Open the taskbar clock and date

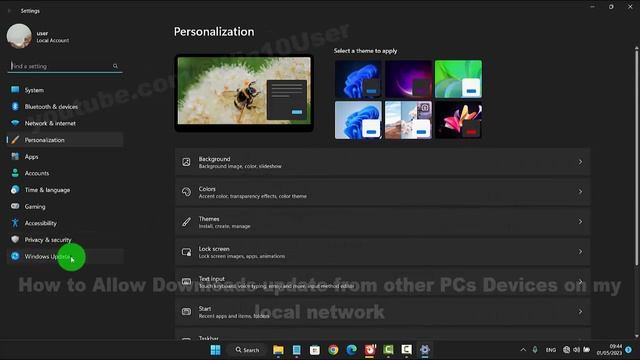[x=609, y=350]
